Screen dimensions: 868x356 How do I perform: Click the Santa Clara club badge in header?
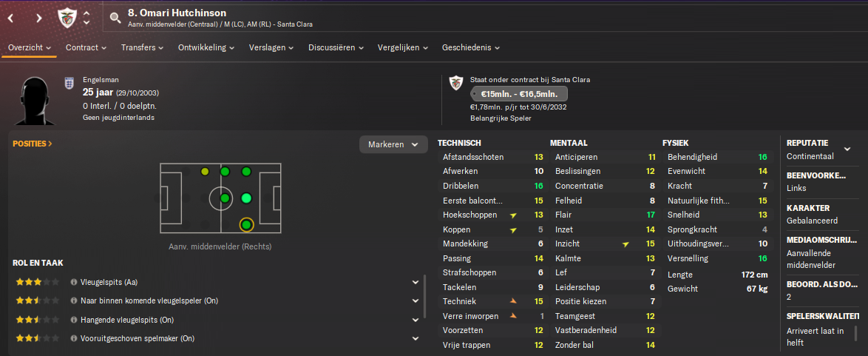(x=66, y=18)
